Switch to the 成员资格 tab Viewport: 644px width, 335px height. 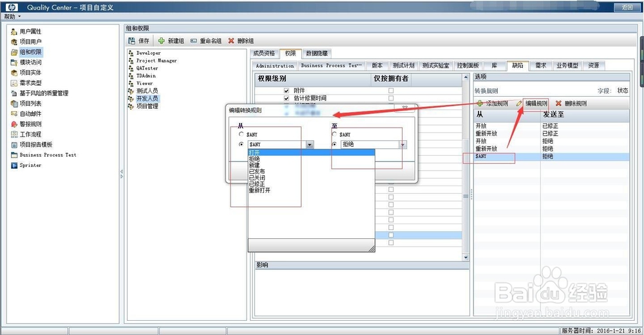coord(264,53)
